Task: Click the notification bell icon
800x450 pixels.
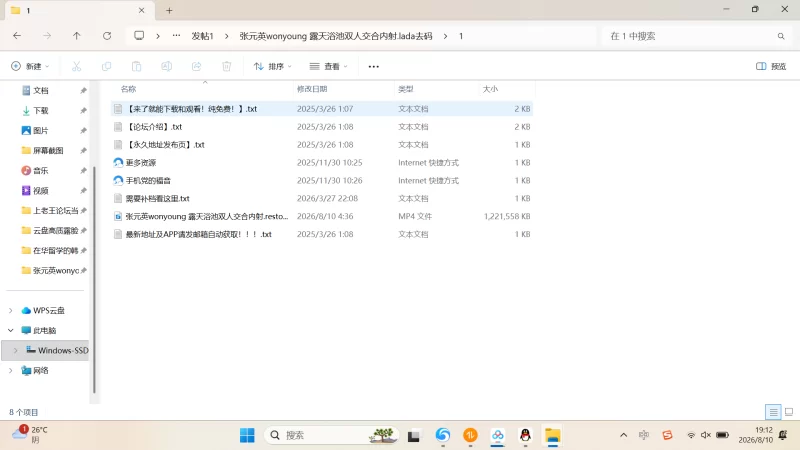Action: 783,435
